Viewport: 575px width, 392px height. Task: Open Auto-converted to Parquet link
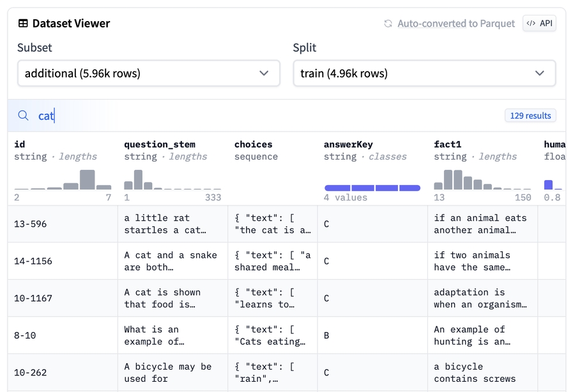tap(456, 24)
